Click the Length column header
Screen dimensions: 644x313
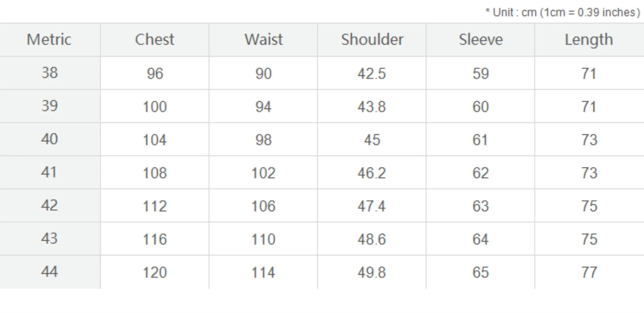point(589,40)
